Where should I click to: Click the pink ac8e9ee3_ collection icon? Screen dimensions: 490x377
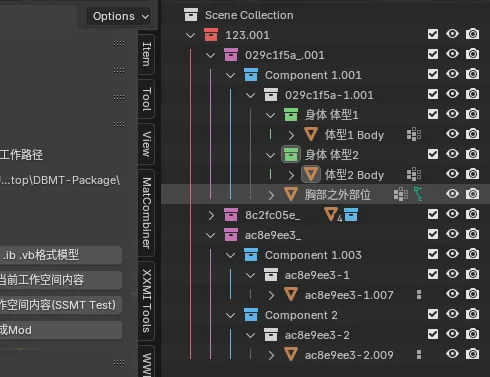click(231, 235)
